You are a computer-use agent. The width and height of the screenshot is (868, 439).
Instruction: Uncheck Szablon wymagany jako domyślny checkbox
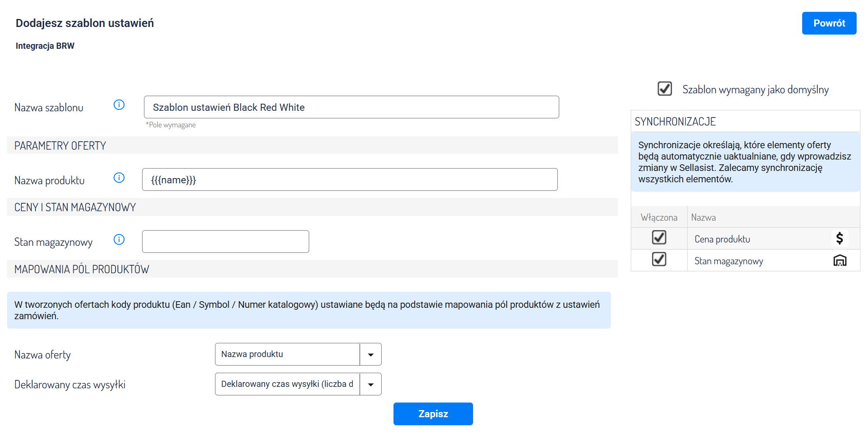click(664, 89)
